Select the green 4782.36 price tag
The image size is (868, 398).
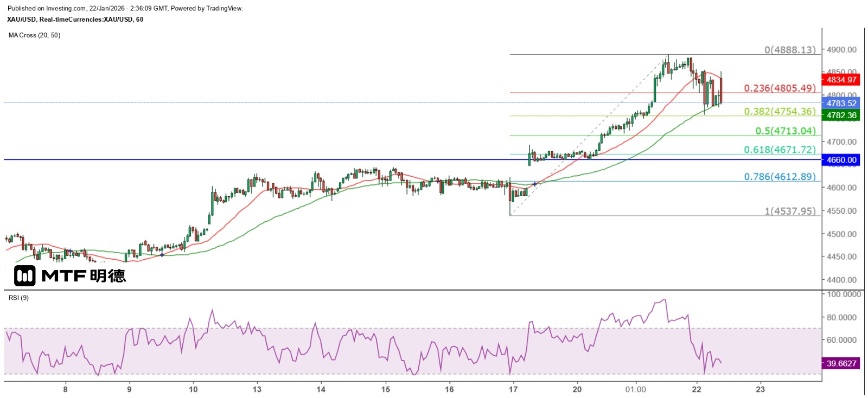pos(841,115)
